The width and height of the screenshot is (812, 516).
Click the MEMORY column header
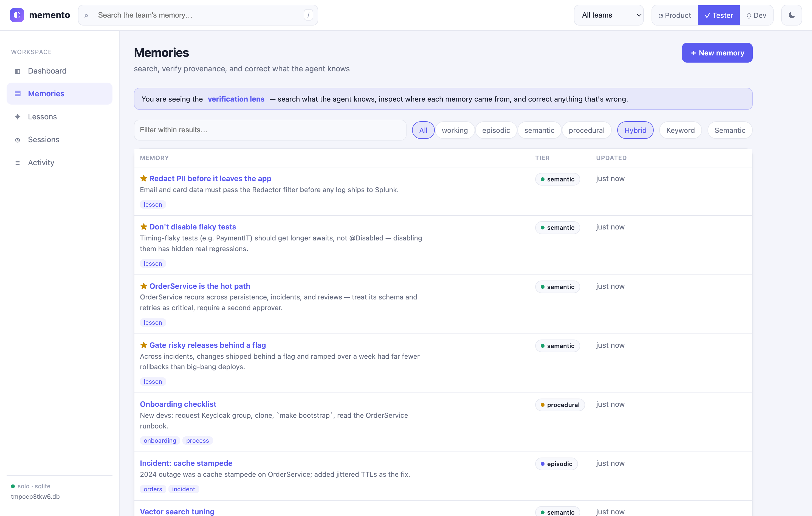(x=154, y=158)
